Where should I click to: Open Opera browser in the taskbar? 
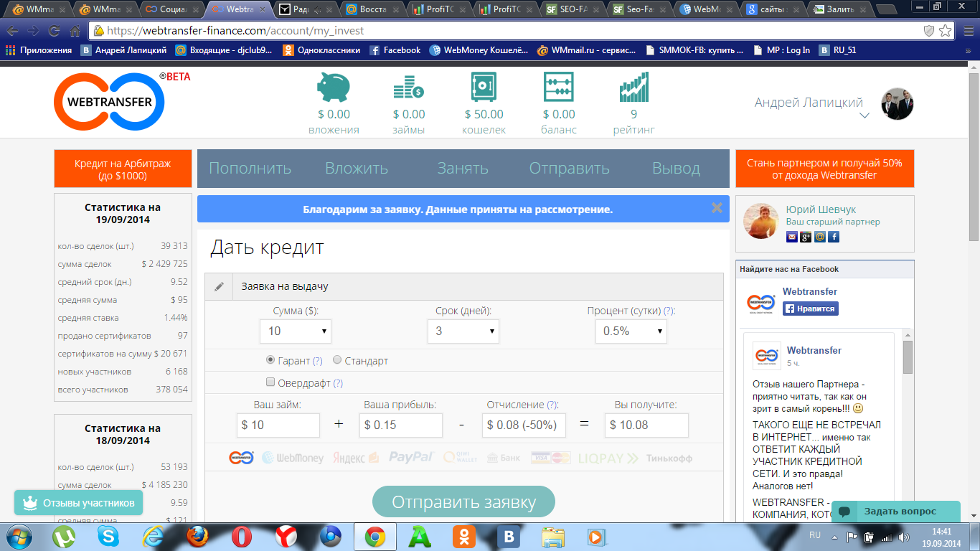pyautogui.click(x=242, y=537)
